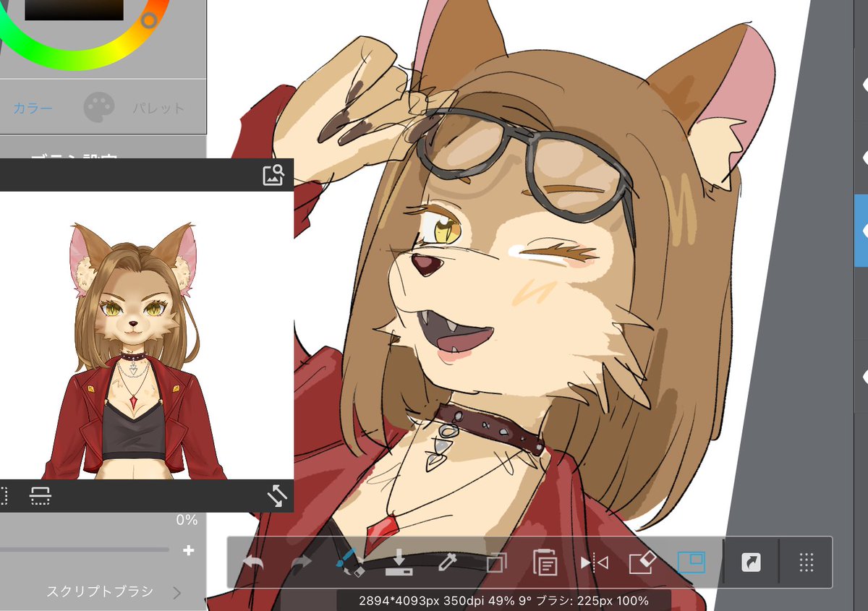Viewport: 868px width, 611px height.
Task: Redo using the forward arrow icon
Action: [301, 562]
